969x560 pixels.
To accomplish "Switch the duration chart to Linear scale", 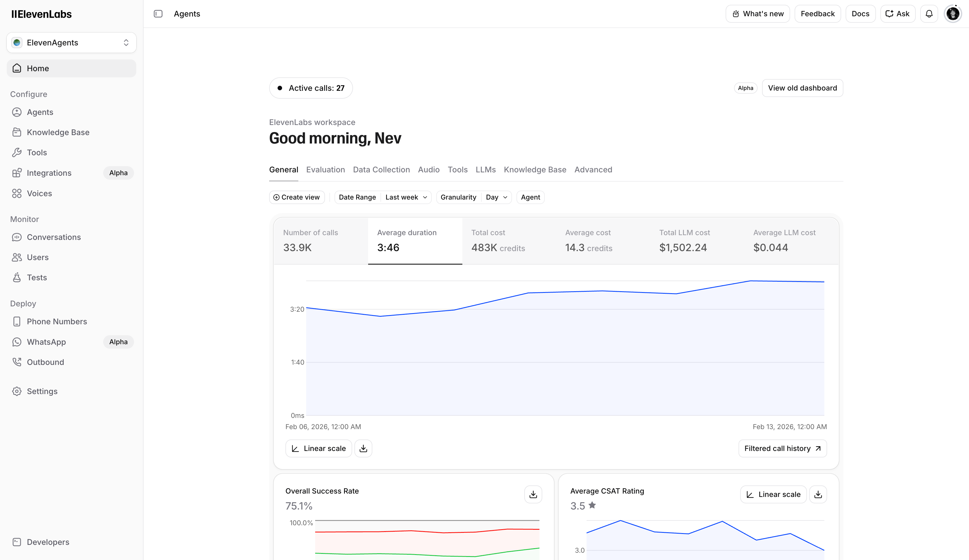I will tap(319, 448).
